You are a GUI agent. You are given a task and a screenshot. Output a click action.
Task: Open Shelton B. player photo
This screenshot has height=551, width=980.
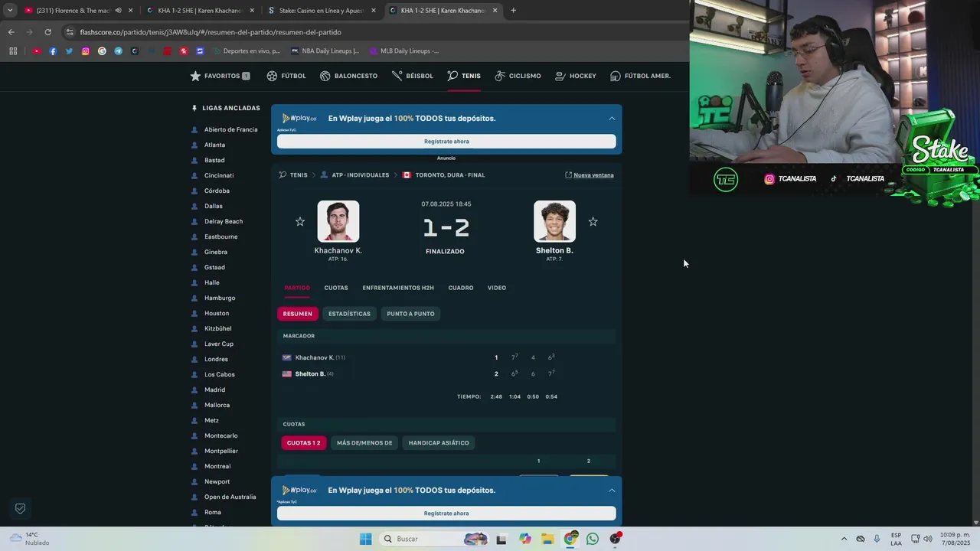pos(554,221)
